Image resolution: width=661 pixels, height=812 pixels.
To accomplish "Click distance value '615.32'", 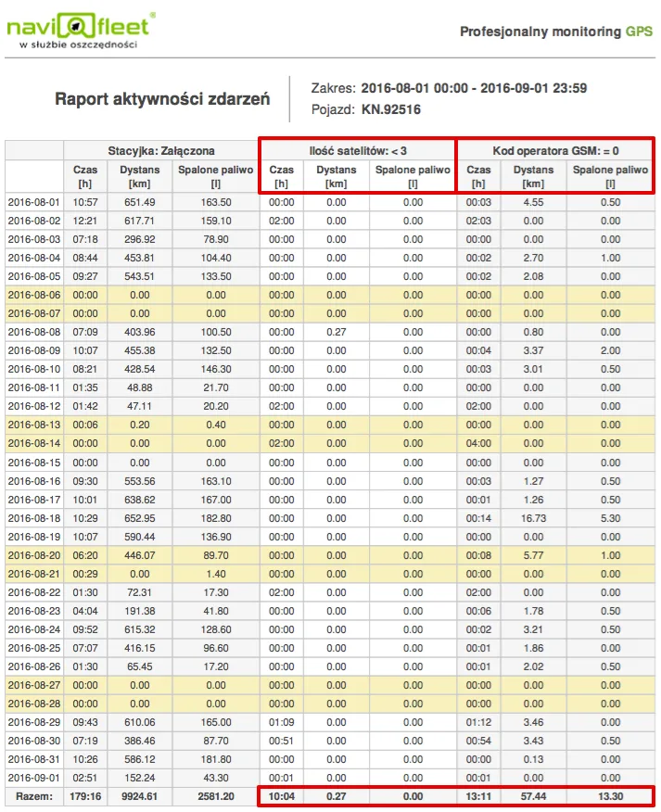I will 139,630.
